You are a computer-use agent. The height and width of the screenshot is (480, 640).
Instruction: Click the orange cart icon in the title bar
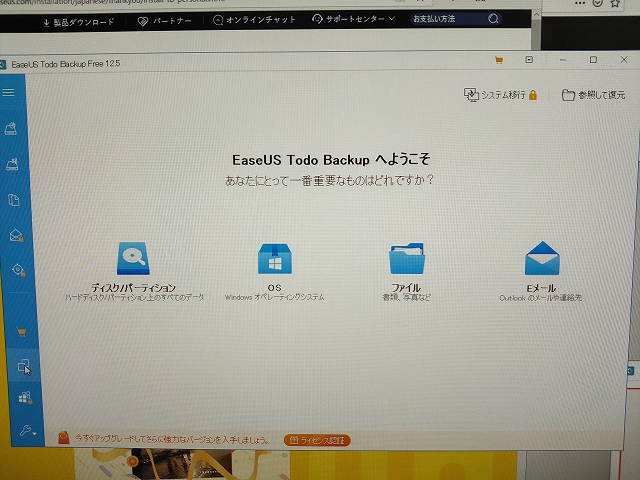(499, 60)
